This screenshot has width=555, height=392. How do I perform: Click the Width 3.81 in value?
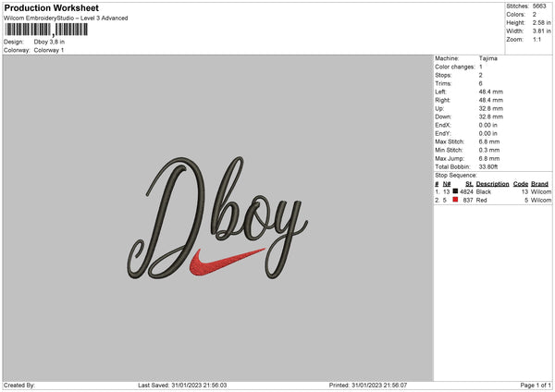click(x=541, y=31)
